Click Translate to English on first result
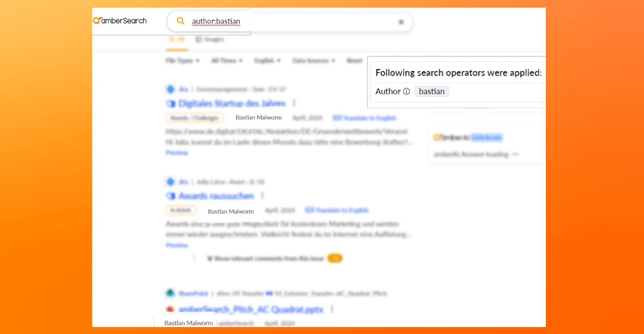Image resolution: width=644 pixels, height=334 pixels. (x=365, y=118)
